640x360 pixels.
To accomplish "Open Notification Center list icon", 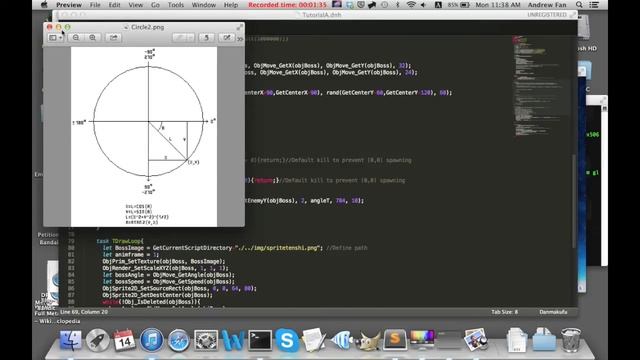I will tap(594, 5).
